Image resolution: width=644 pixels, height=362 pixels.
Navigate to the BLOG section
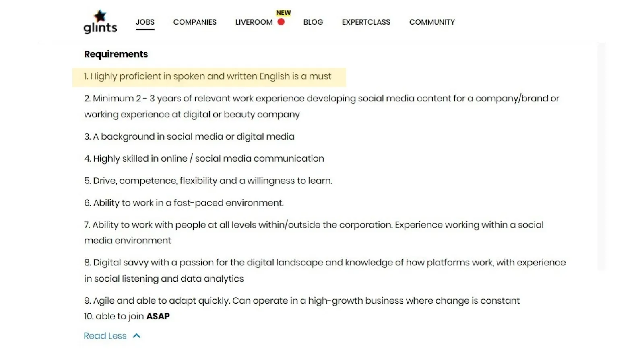click(x=313, y=22)
